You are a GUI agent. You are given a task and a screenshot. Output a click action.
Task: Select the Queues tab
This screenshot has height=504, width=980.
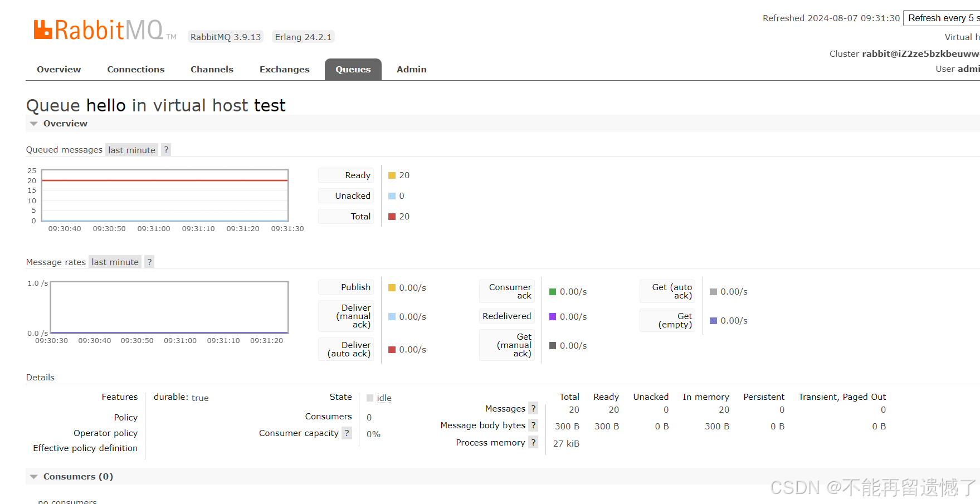353,69
